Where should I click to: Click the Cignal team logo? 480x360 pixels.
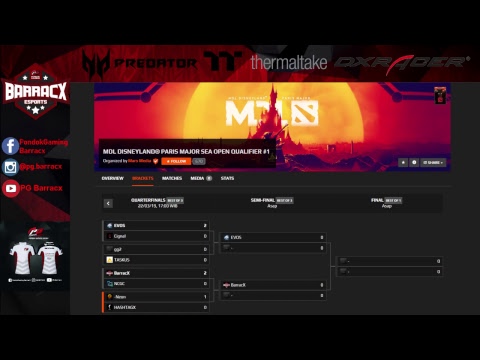tap(109, 236)
